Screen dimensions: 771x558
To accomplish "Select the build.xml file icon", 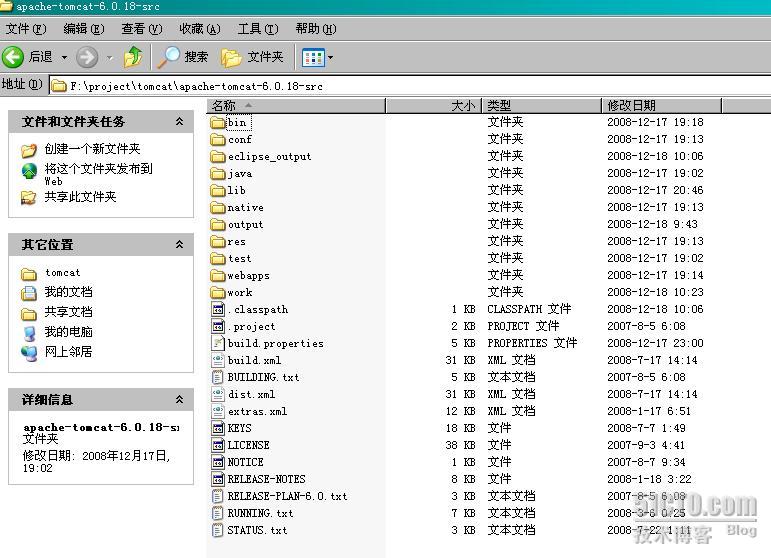I will (x=218, y=360).
